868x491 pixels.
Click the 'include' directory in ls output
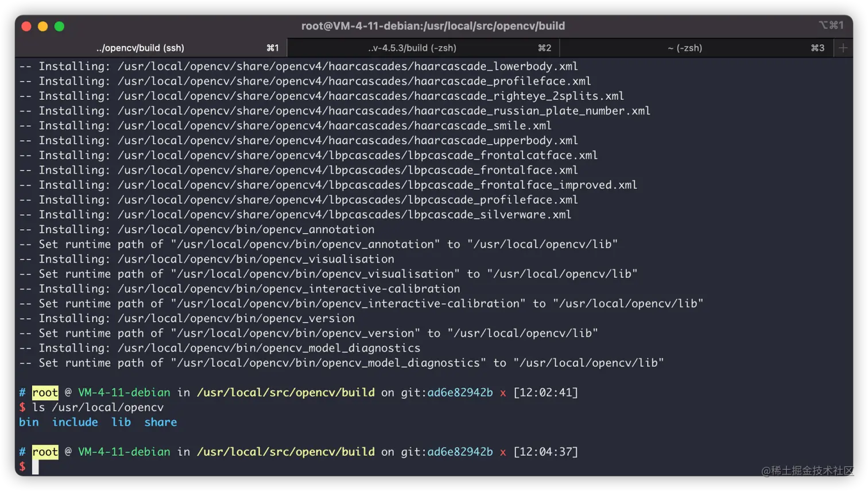coord(75,422)
